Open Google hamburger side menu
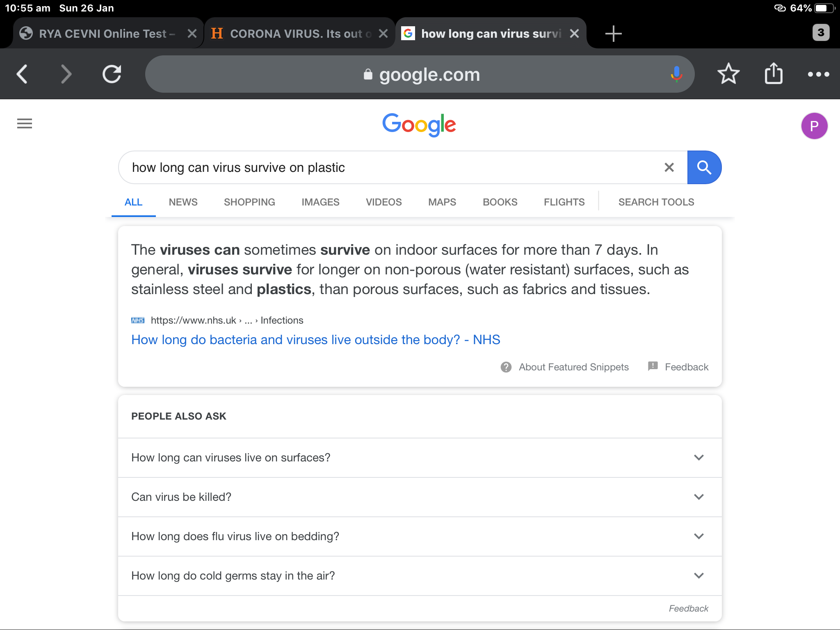The width and height of the screenshot is (840, 630). tap(25, 123)
